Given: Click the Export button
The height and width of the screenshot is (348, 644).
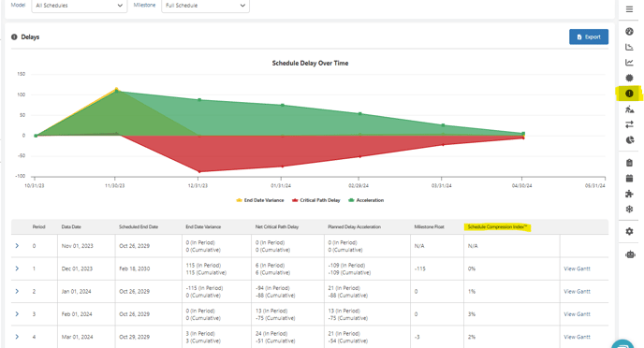Looking at the screenshot, I should tap(589, 36).
